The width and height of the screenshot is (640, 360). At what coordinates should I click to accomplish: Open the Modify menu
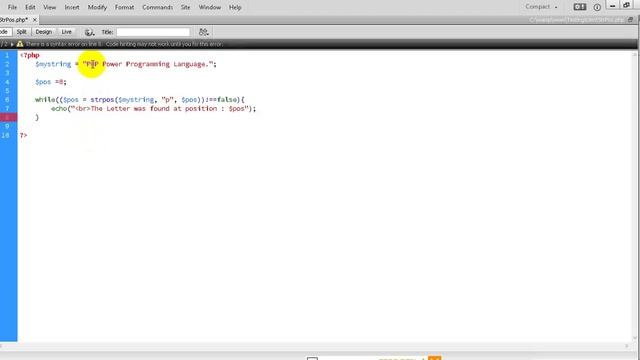point(97,7)
